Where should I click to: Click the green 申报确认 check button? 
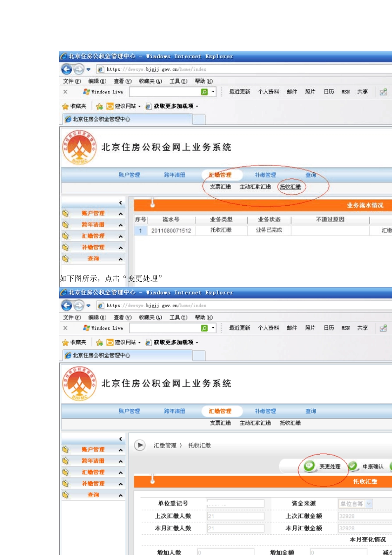[x=353, y=466]
